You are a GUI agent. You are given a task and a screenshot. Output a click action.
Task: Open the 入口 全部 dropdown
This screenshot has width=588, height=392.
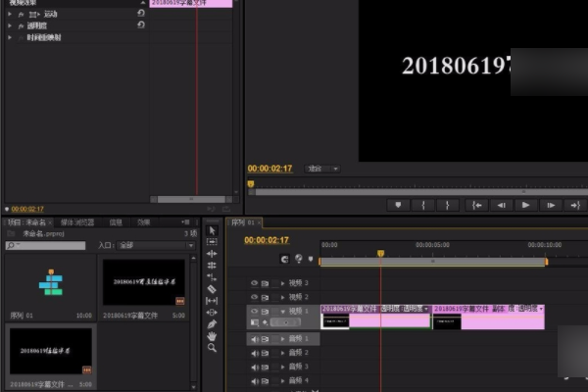tap(156, 245)
